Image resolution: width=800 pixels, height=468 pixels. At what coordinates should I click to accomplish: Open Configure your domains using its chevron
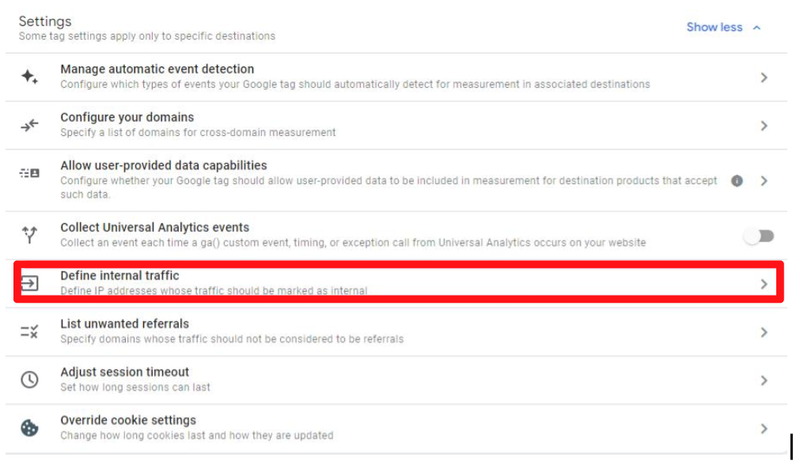point(764,126)
